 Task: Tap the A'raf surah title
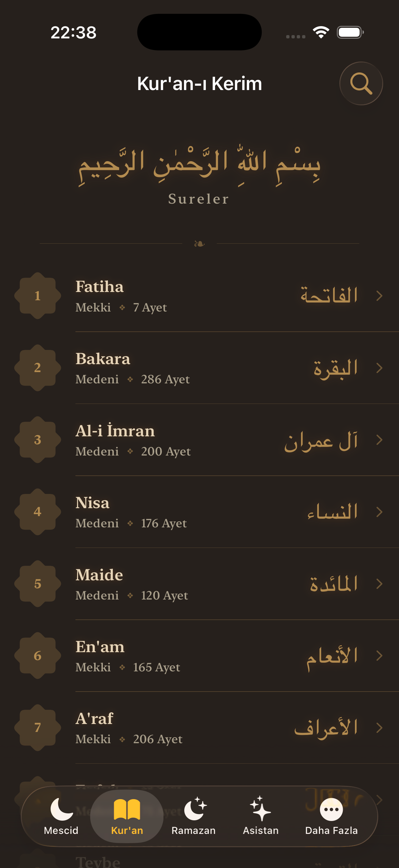point(94,719)
